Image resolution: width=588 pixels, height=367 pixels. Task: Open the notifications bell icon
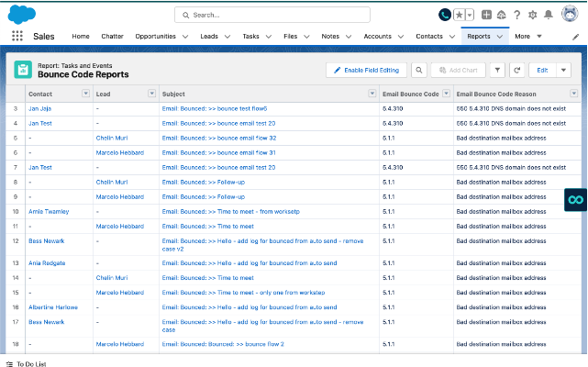(x=549, y=15)
